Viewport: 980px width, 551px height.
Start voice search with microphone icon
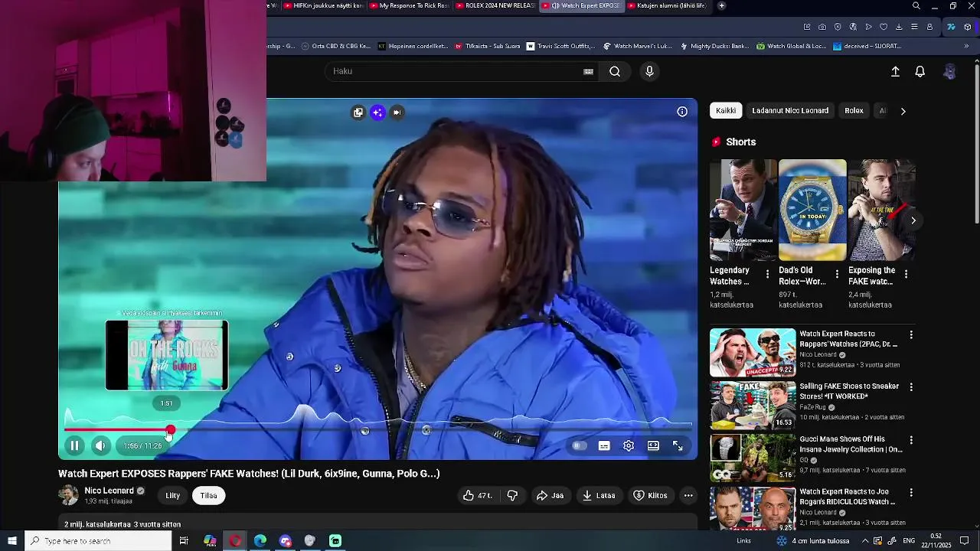pyautogui.click(x=649, y=71)
